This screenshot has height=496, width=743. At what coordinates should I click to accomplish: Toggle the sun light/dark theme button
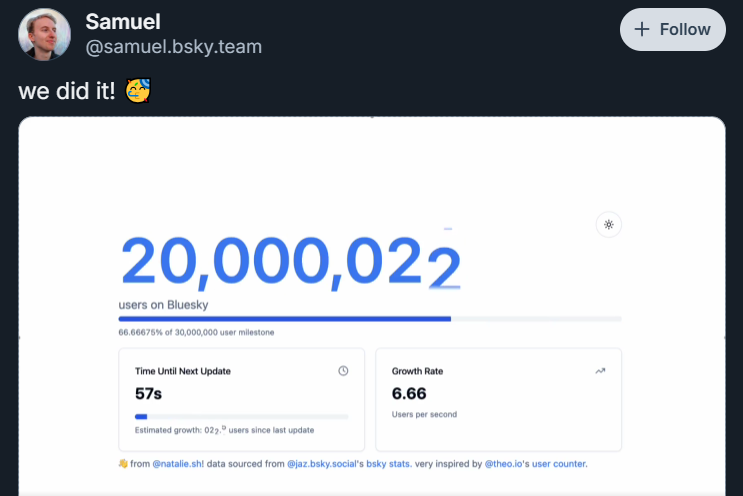608,225
